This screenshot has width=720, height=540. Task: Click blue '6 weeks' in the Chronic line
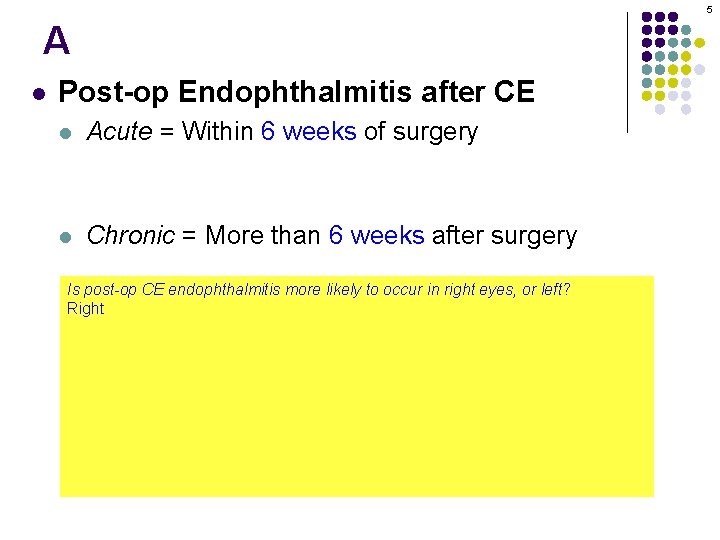click(376, 236)
